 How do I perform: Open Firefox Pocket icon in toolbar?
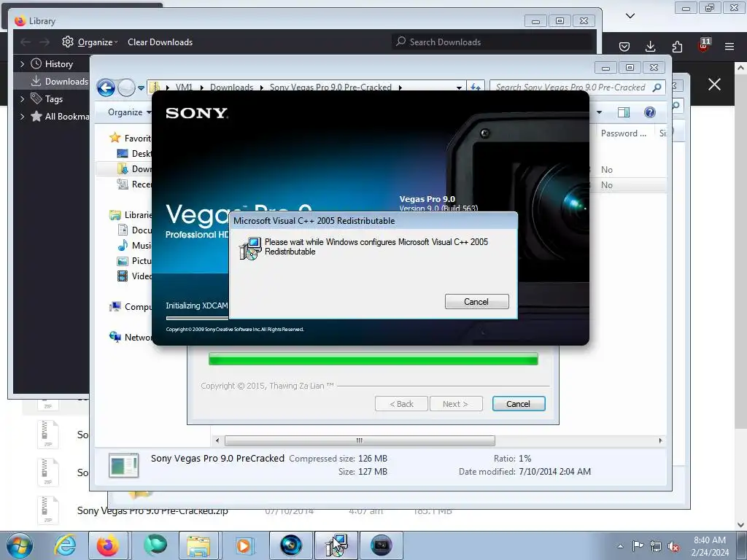tap(624, 46)
